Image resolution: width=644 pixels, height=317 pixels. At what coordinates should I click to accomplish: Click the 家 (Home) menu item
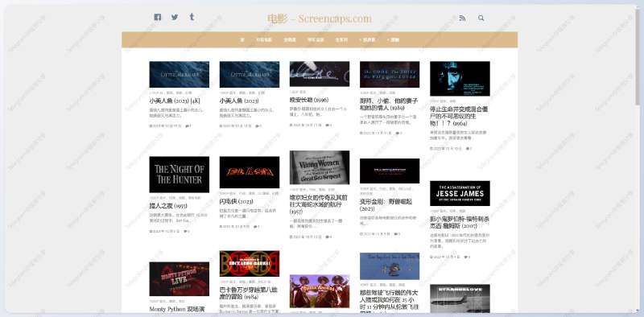click(242, 40)
